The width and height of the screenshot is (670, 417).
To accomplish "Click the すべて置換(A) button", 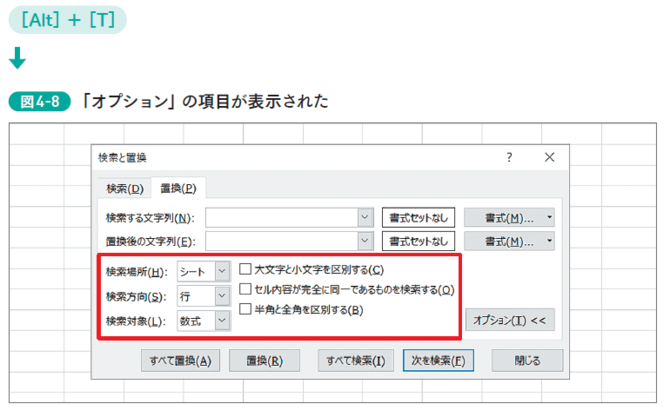I will [x=180, y=361].
